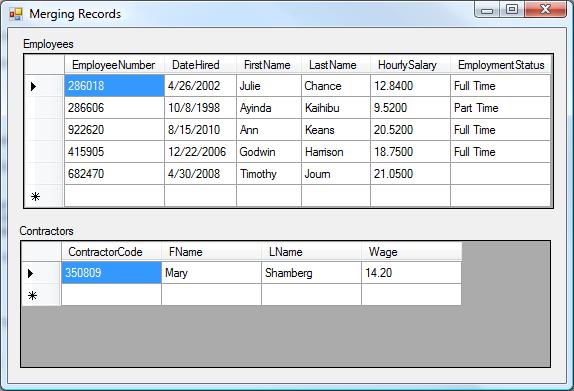574x391 pixels.
Task: Click date hired cell 10/8/1998
Action: (x=200, y=108)
